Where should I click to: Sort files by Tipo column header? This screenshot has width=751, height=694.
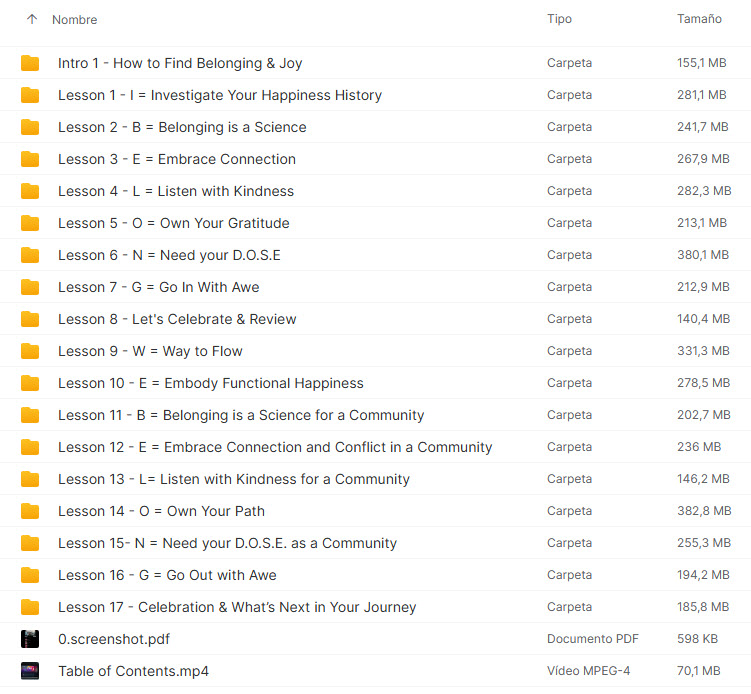[x=559, y=19]
